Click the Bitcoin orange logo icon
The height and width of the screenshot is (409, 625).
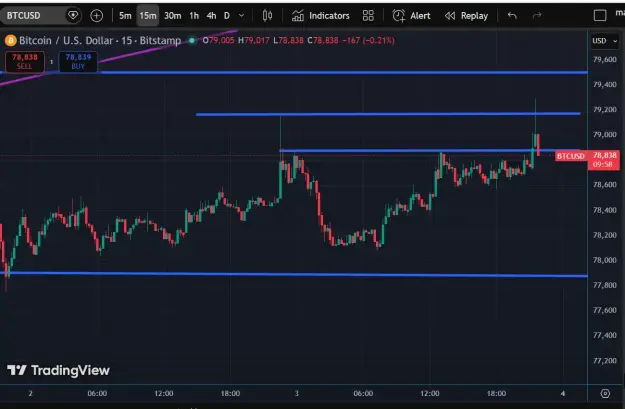(x=10, y=40)
